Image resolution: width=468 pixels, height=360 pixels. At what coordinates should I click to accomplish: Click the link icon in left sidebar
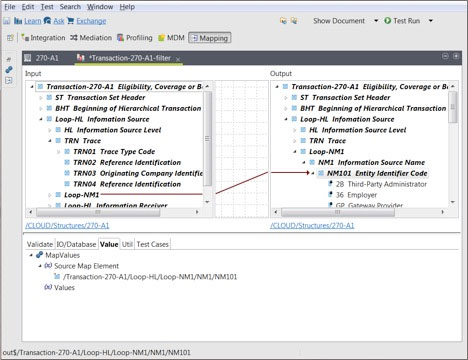point(9,70)
